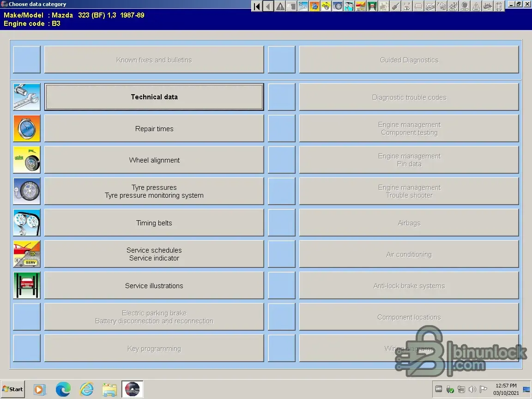Click the back arrow toolbar icon
This screenshot has width=532, height=399.
click(268, 6)
